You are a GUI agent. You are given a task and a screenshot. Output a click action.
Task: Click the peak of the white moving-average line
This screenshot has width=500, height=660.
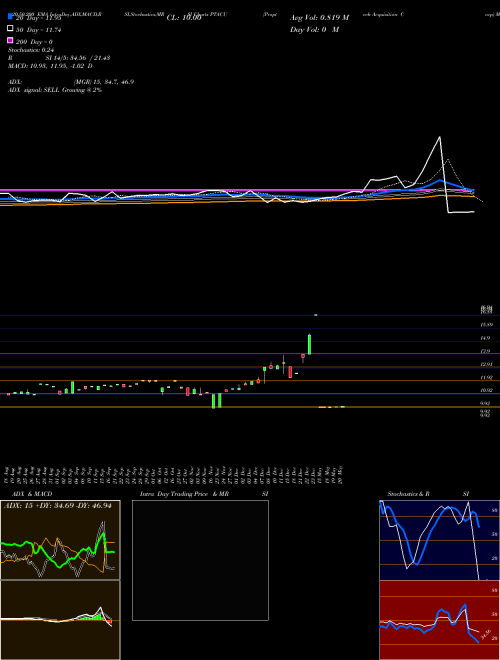coord(440,137)
